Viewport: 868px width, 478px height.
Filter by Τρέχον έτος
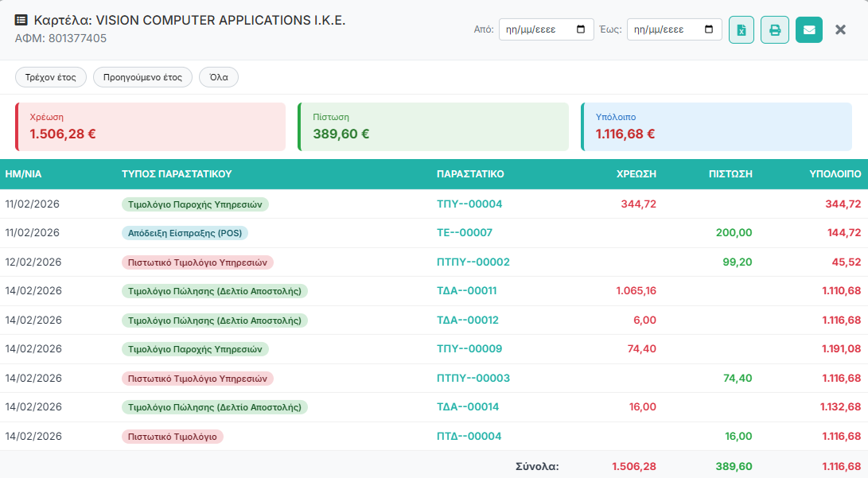(x=50, y=77)
